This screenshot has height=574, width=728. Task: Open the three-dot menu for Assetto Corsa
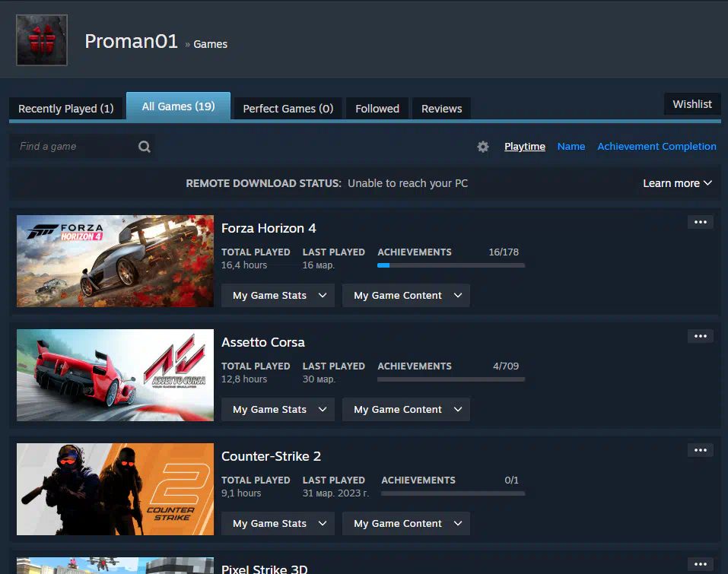pos(700,337)
